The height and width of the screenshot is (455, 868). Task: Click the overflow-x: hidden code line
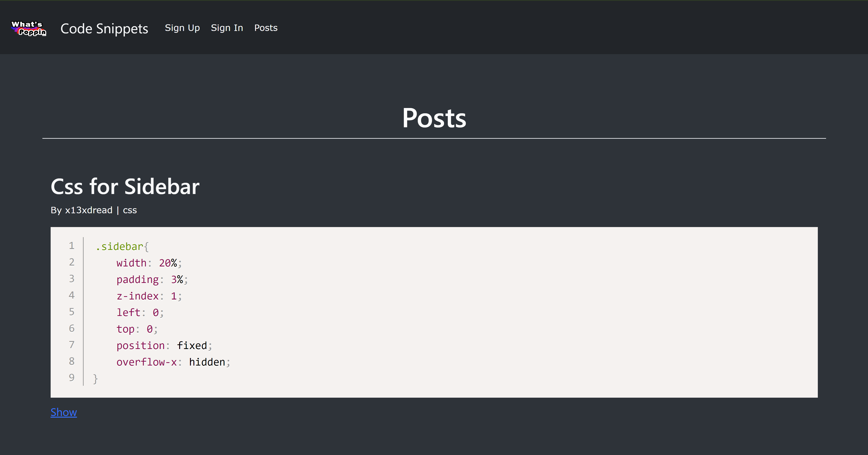coord(173,362)
